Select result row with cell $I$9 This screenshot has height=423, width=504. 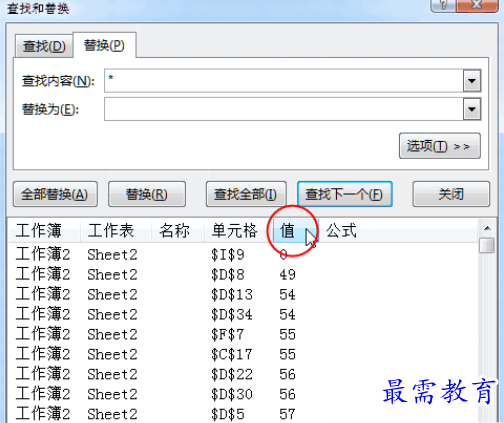click(243, 255)
